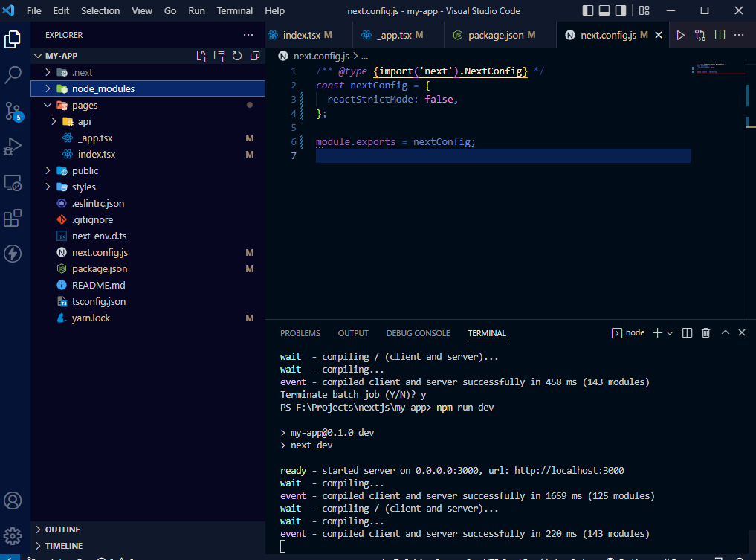
Task: Toggle secondary side bar visibility
Action: point(621,10)
